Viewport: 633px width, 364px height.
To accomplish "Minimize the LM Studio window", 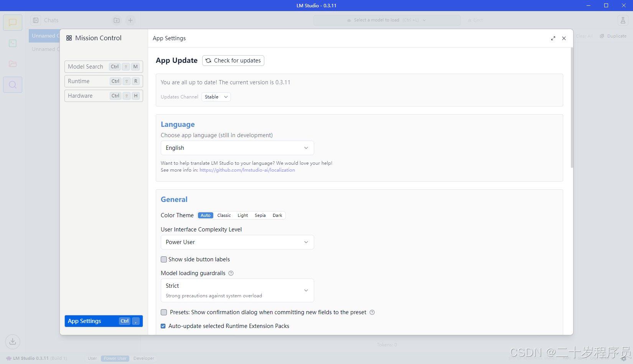I will coord(588,5).
